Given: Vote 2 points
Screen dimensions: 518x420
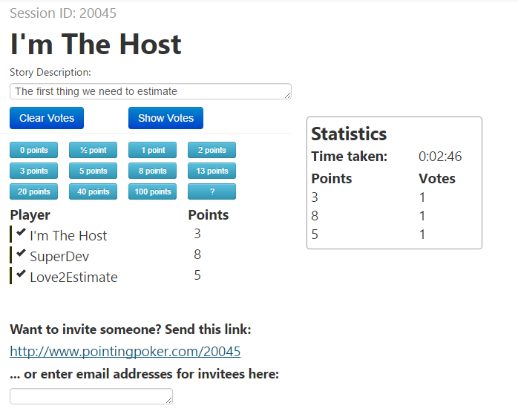Looking at the screenshot, I should tap(212, 150).
